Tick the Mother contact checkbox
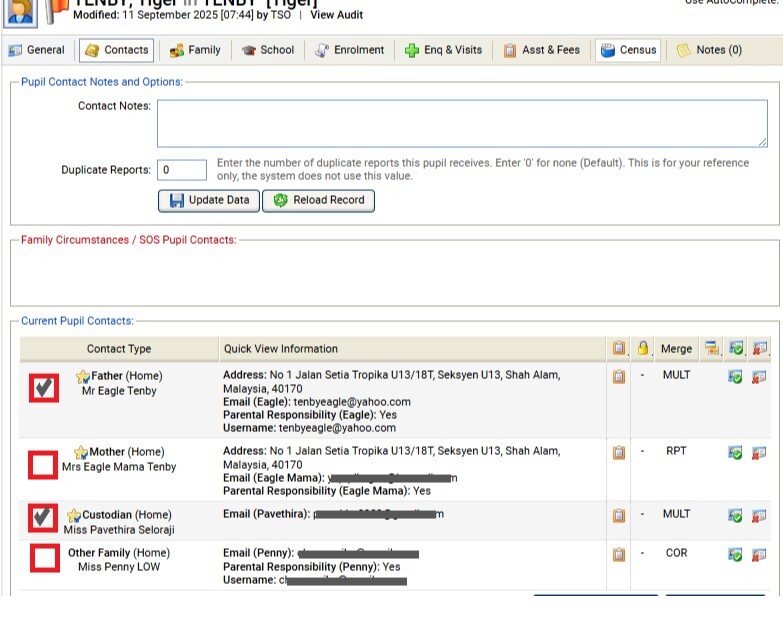The height and width of the screenshot is (621, 783). click(x=43, y=465)
